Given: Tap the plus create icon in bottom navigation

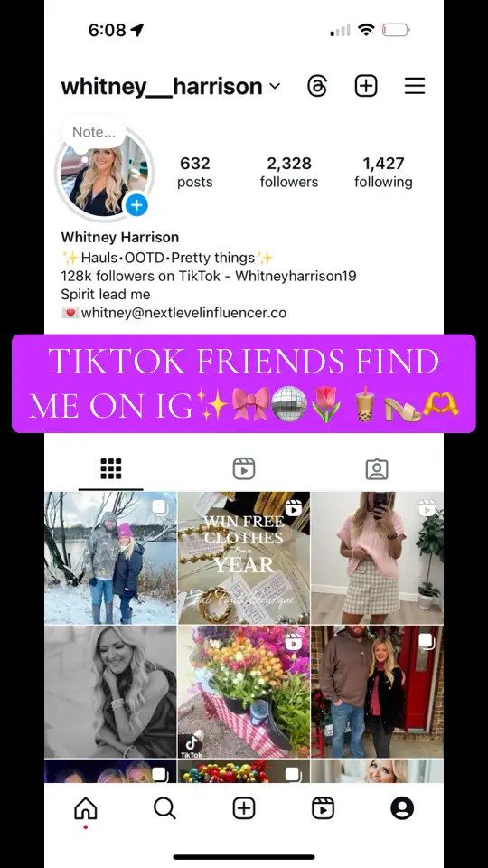Looking at the screenshot, I should [x=244, y=808].
